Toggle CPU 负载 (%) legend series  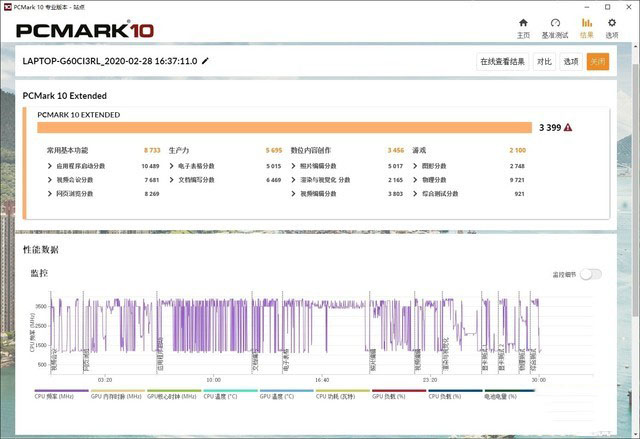[456, 394]
